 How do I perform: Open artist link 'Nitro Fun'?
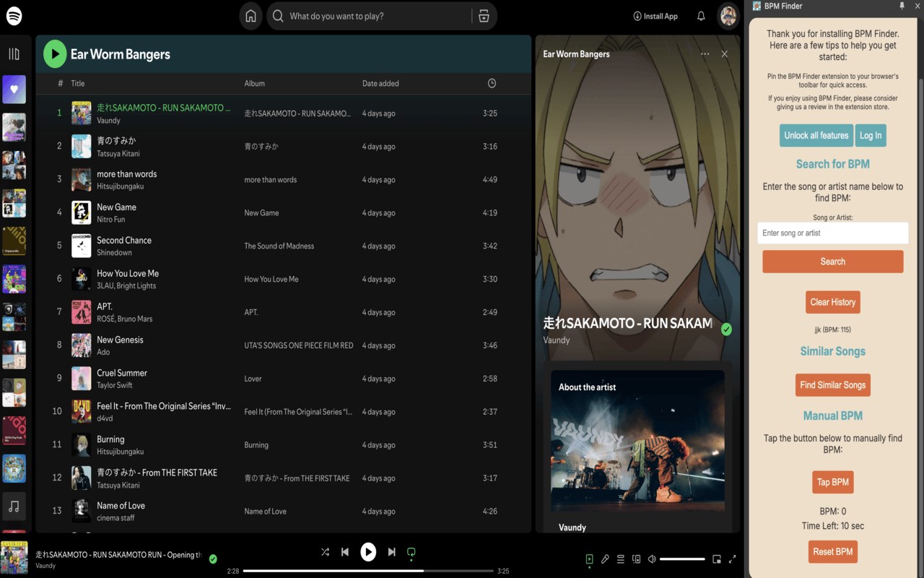pyautogui.click(x=111, y=219)
